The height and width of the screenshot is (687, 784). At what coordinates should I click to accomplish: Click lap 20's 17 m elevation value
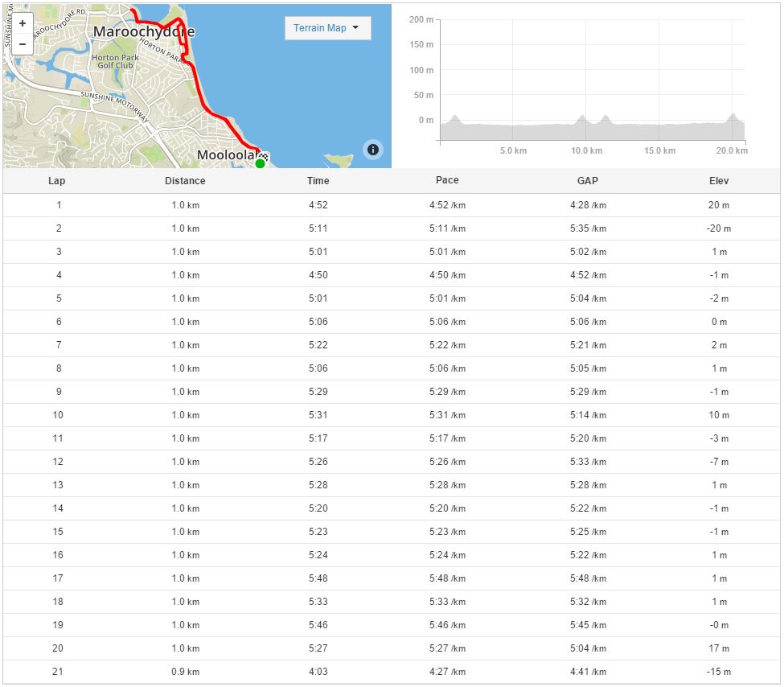[x=718, y=648]
